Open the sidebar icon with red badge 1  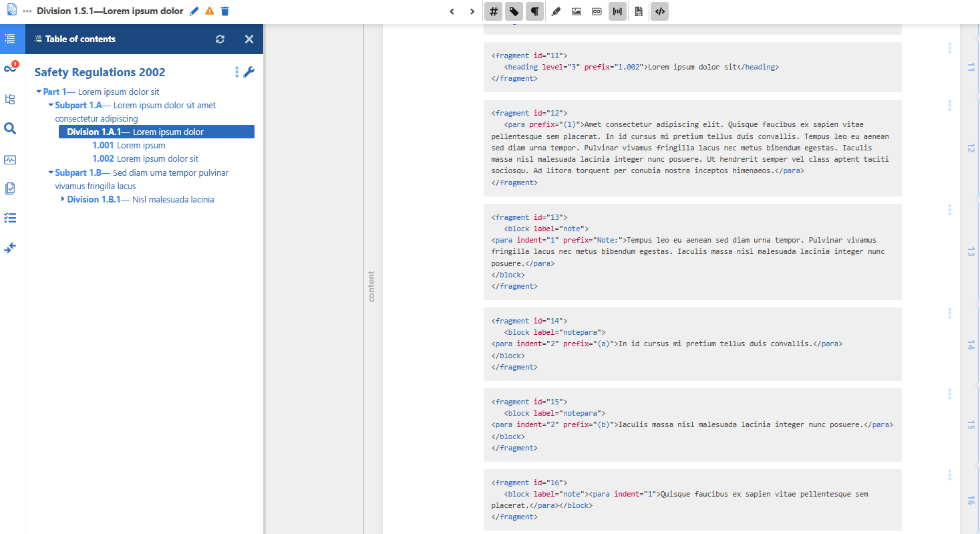click(x=10, y=69)
